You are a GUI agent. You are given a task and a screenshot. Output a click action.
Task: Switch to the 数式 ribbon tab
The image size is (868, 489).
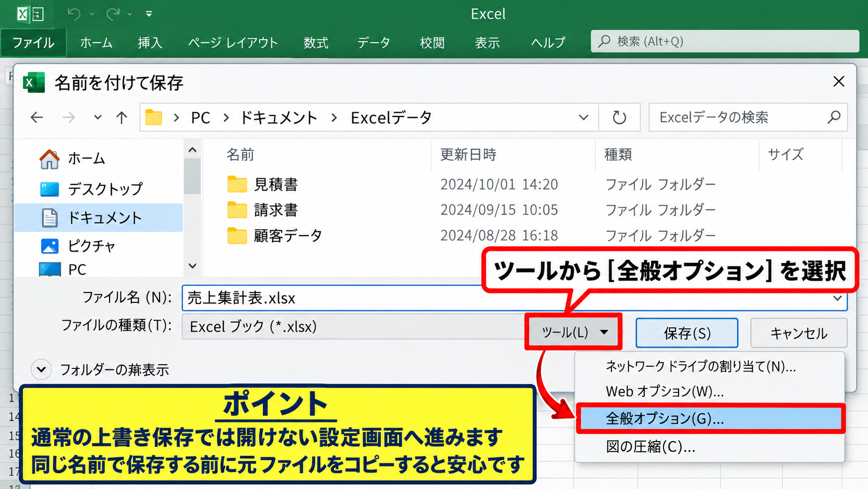[316, 43]
